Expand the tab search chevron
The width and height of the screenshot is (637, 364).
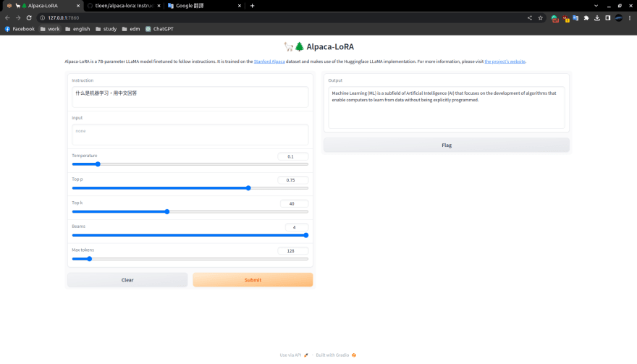coord(596,6)
